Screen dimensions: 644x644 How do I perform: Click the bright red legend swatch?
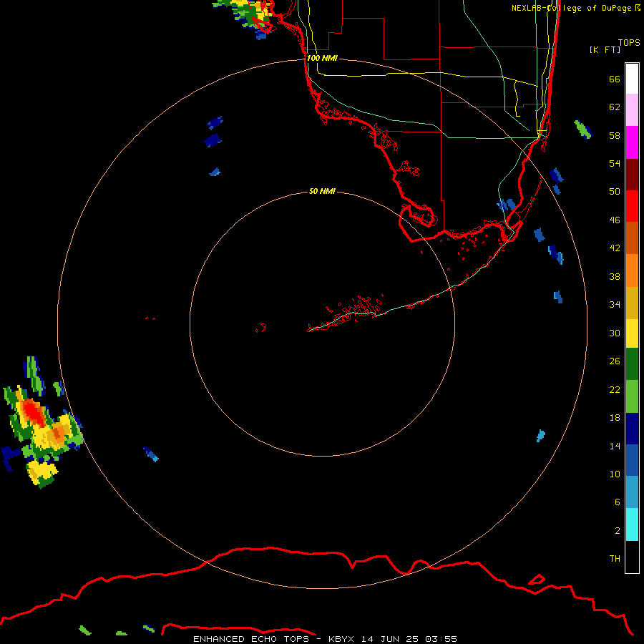[632, 206]
